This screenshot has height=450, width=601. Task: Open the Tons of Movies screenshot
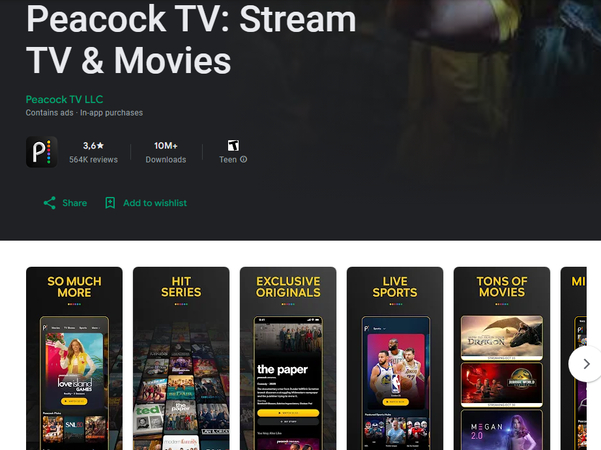(x=502, y=358)
